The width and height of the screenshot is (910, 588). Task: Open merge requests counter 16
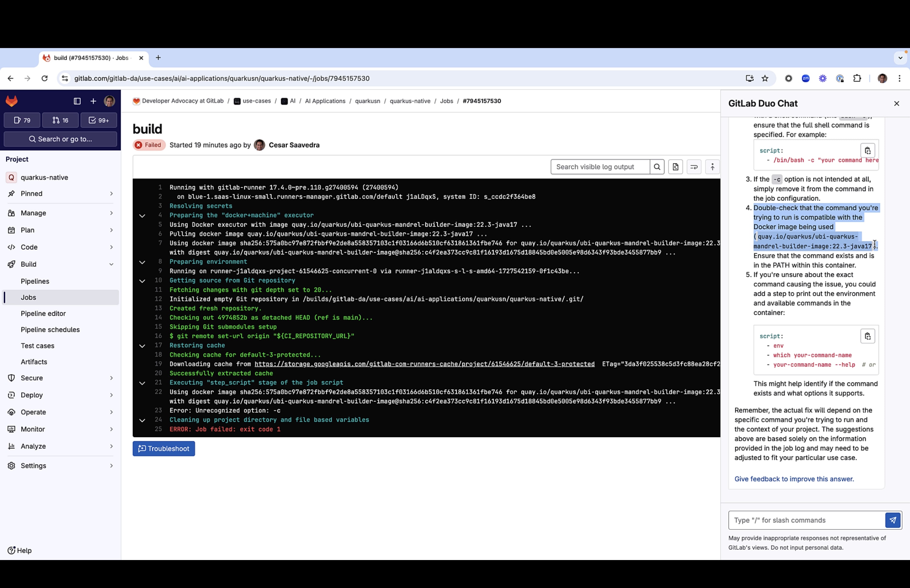click(x=60, y=120)
